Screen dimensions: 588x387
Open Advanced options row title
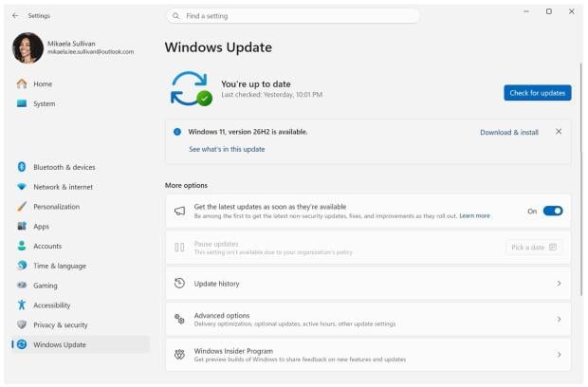point(222,315)
